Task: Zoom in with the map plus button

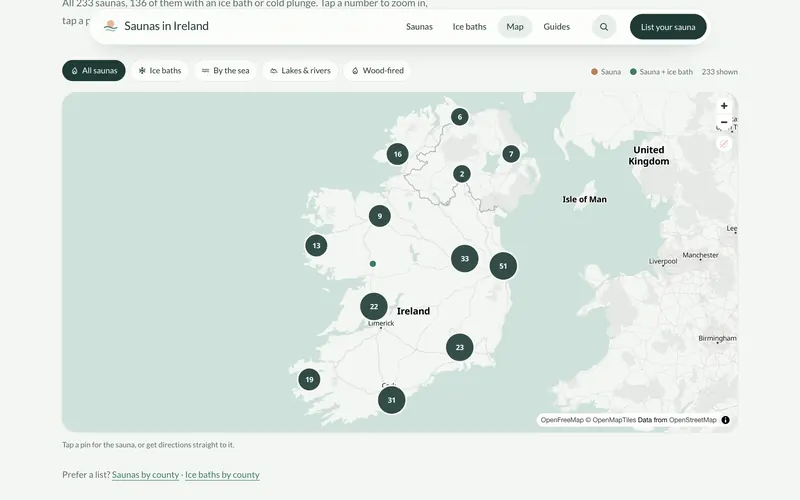Action: (x=723, y=106)
